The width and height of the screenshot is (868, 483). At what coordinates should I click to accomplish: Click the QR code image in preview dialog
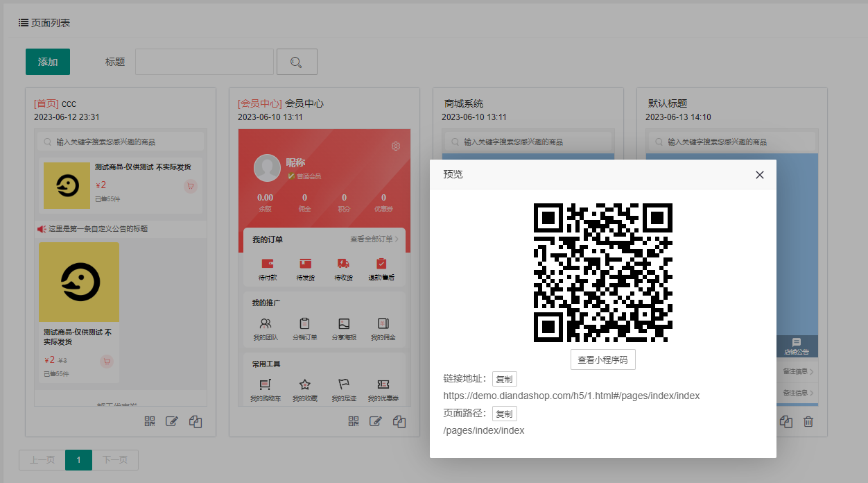click(603, 273)
